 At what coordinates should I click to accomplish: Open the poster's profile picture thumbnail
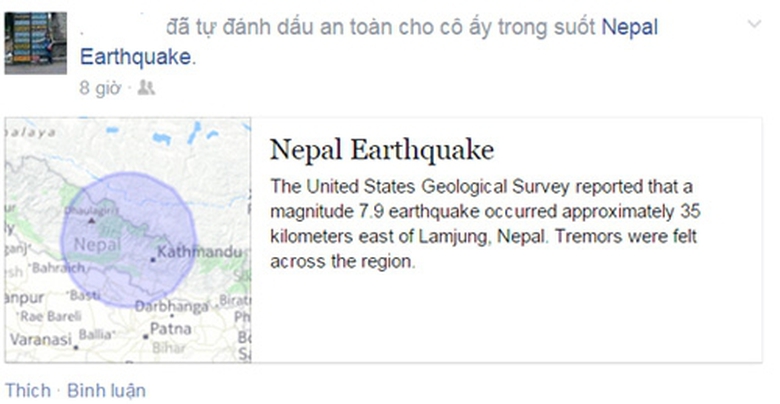pos(36,44)
